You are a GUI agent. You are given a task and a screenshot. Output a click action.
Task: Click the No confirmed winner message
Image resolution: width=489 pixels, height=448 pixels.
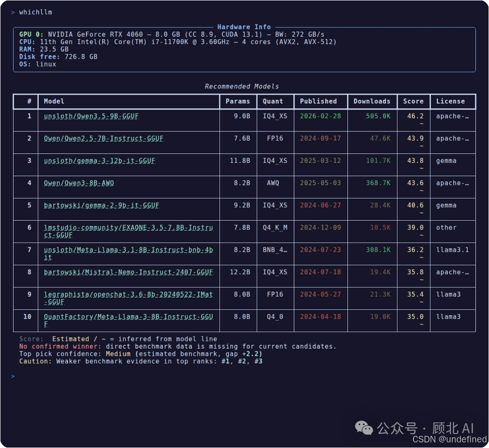point(178,346)
